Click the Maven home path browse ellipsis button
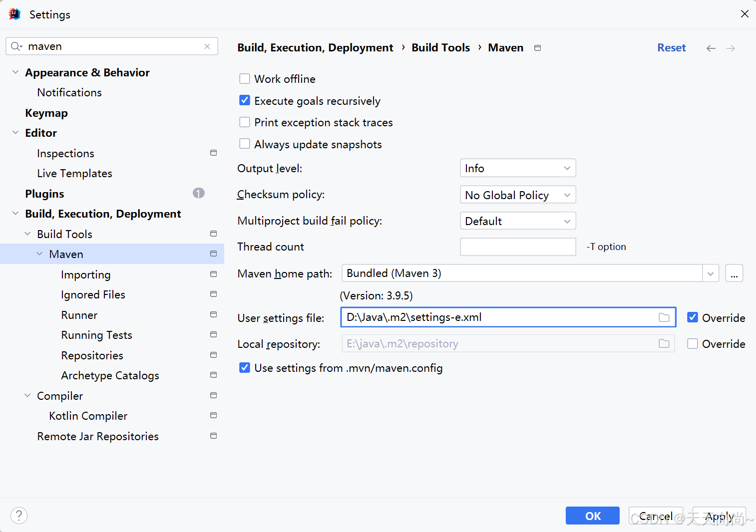Screen dimensions: 756x532 734,273
